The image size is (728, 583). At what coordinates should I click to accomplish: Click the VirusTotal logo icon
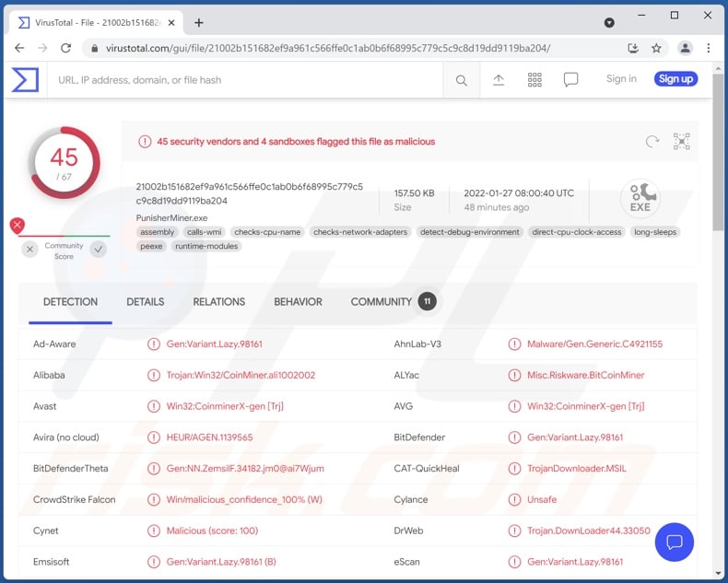(x=25, y=80)
